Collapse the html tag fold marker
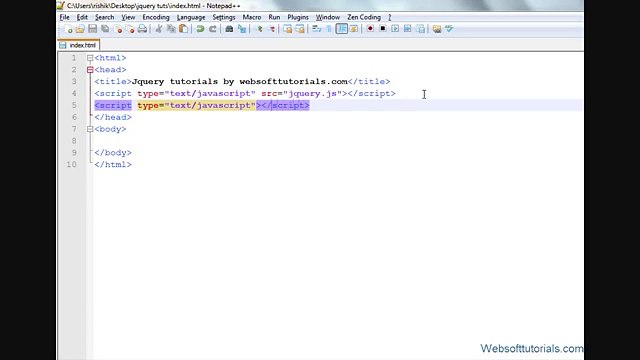The height and width of the screenshot is (360, 640). 90,58
